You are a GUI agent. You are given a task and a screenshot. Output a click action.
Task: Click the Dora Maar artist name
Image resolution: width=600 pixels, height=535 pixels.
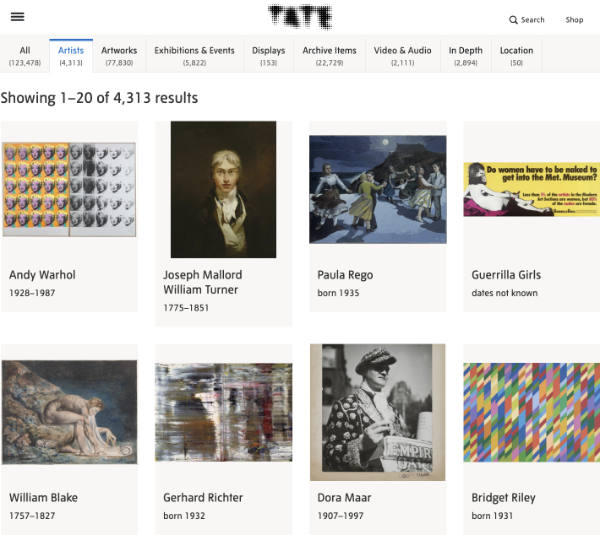coord(344,497)
